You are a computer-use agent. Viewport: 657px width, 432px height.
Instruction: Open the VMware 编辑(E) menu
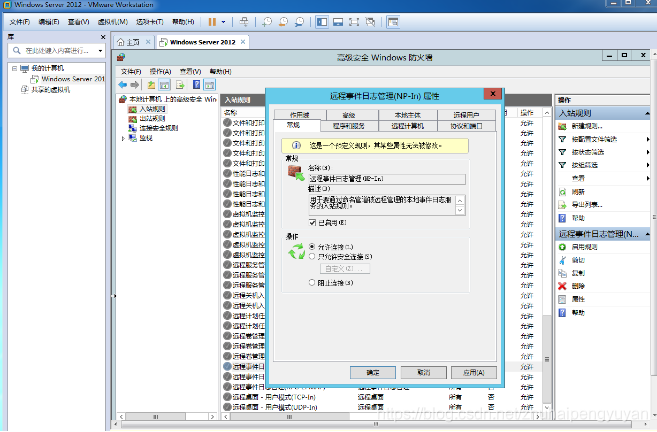pyautogui.click(x=49, y=22)
